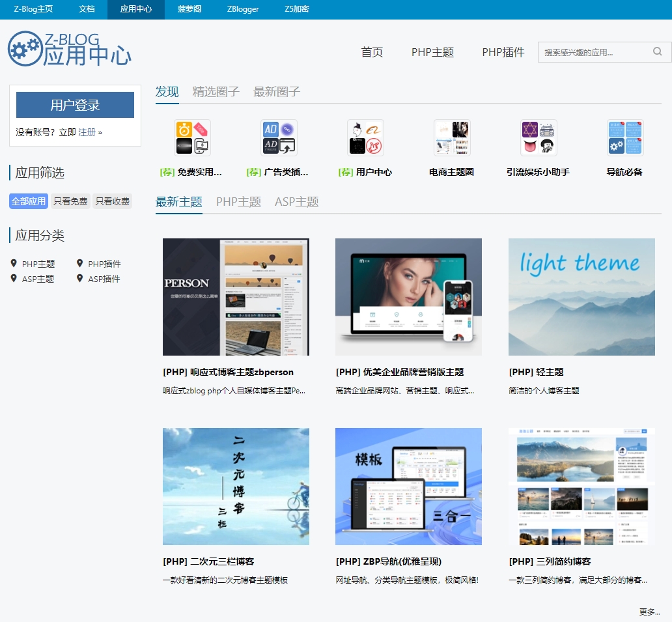Click title [PHP] 二次元三栏博客
The width and height of the screenshot is (672, 622).
(x=209, y=561)
